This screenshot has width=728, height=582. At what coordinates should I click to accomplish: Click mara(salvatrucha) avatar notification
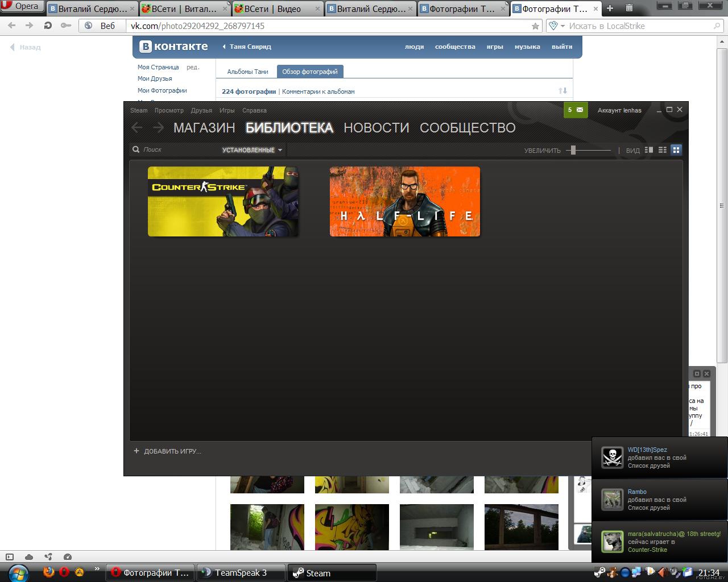click(613, 542)
